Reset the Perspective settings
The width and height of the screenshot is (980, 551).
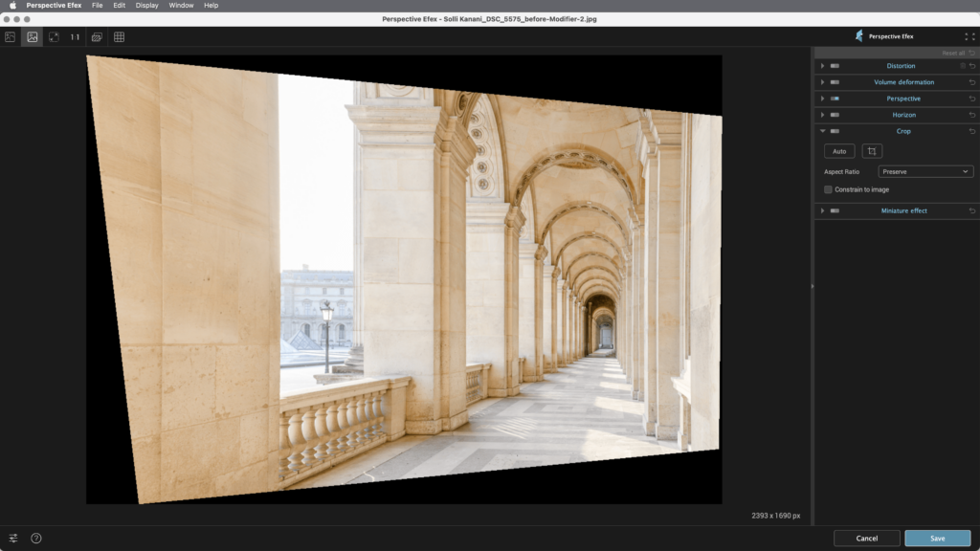(x=972, y=99)
